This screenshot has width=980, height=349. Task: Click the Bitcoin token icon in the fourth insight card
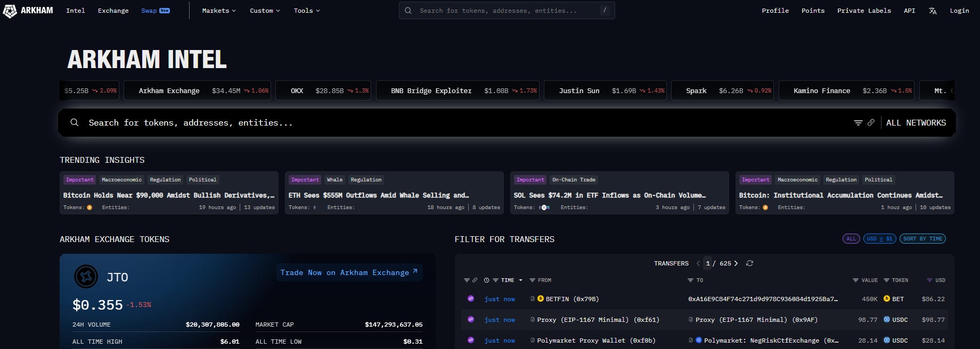coord(765,207)
